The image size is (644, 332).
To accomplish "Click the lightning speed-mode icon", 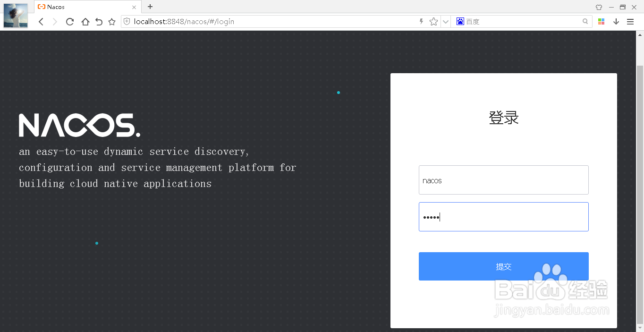I will [x=421, y=22].
